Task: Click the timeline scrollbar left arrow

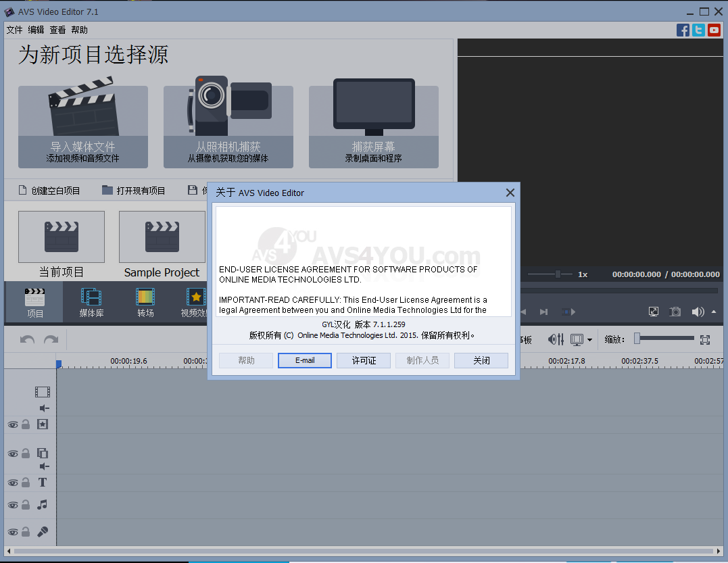Action: pos(8,552)
